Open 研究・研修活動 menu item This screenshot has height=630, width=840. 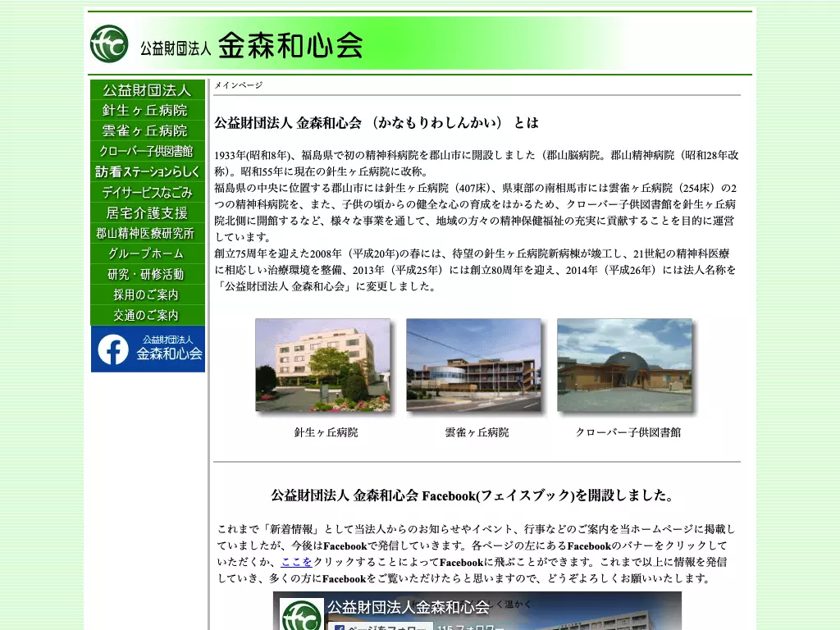click(148, 274)
